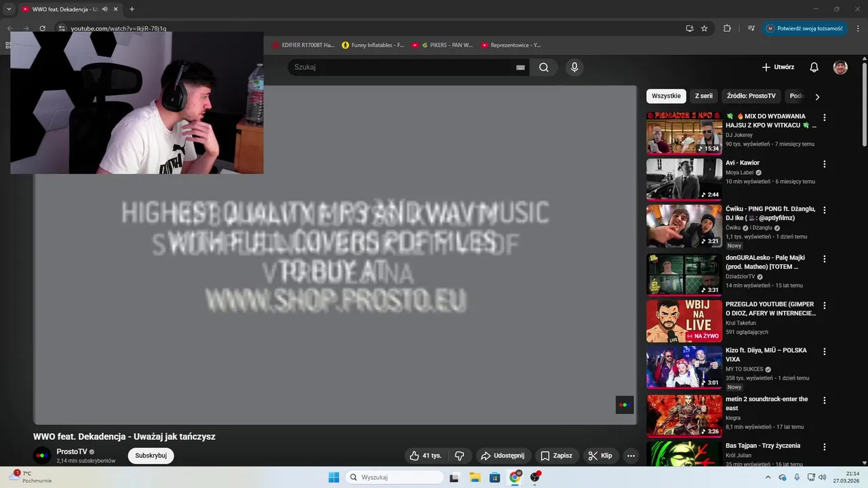
Task: Click the taskbar Wyszukaj search box
Action: [x=395, y=477]
